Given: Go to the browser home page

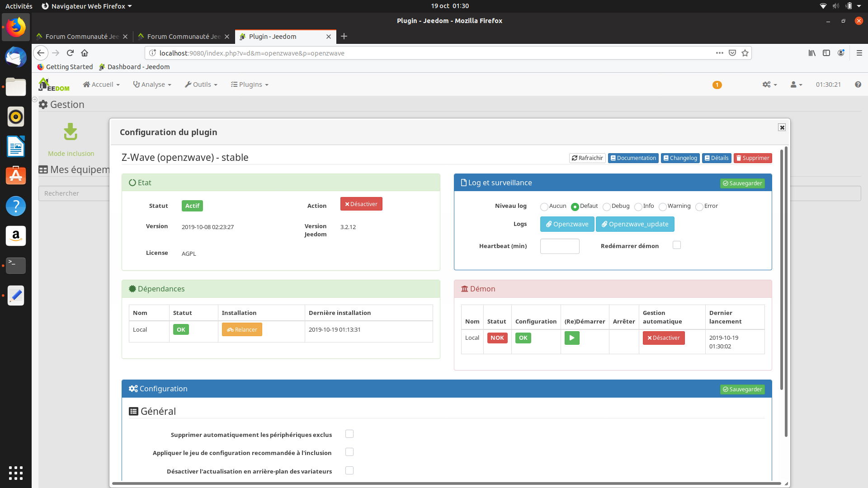Looking at the screenshot, I should [x=85, y=53].
